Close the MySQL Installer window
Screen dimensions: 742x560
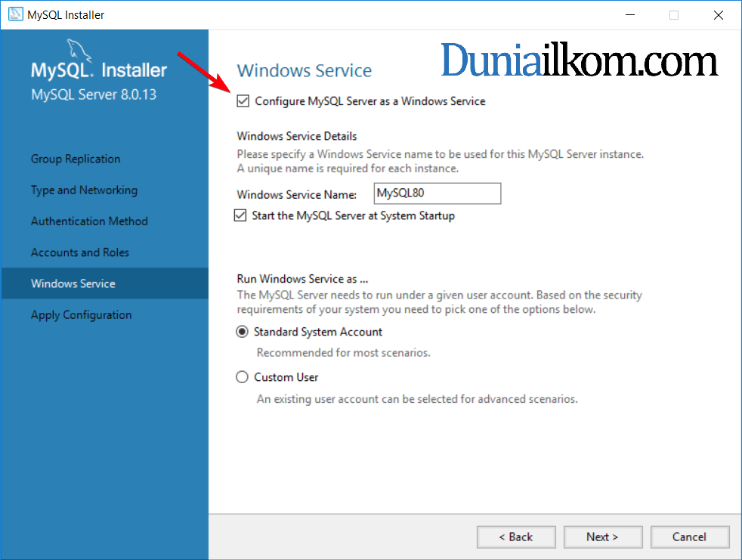tap(719, 14)
